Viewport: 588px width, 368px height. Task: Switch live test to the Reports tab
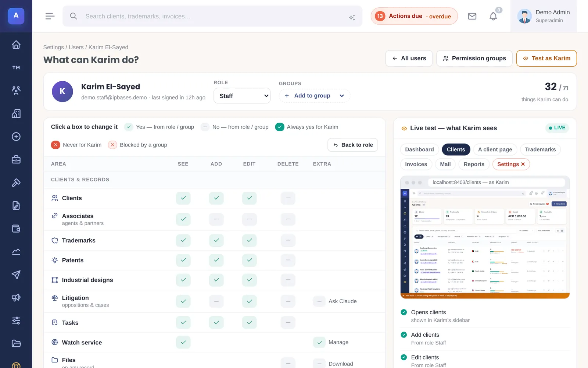click(x=474, y=164)
